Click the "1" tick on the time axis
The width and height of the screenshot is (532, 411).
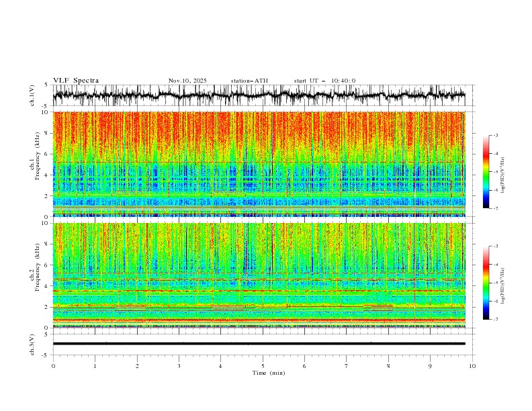coord(95,366)
